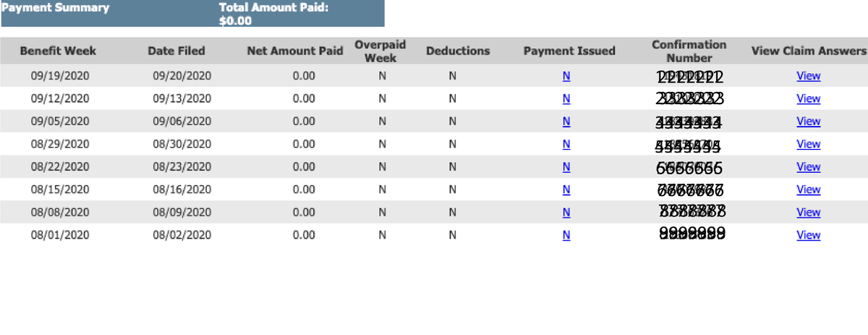This screenshot has width=868, height=335.
Task: Select benefit week cell 08/08/2020
Action: 60,213
